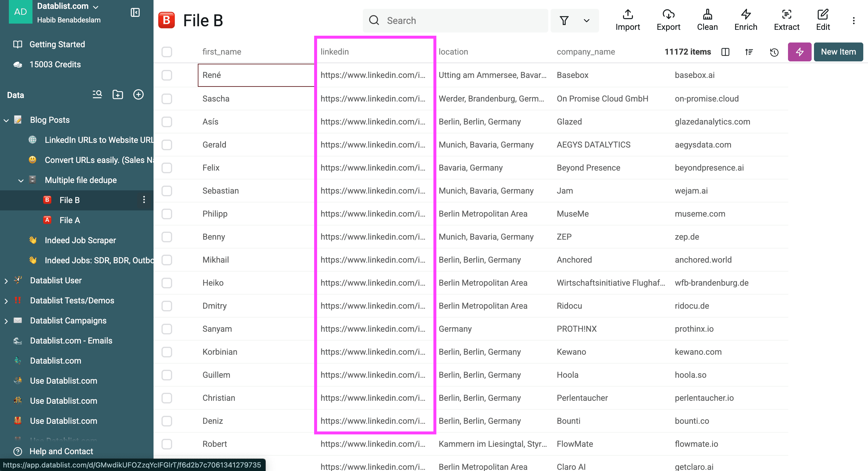Open the Edit tool
This screenshot has width=868, height=471.
(823, 19)
